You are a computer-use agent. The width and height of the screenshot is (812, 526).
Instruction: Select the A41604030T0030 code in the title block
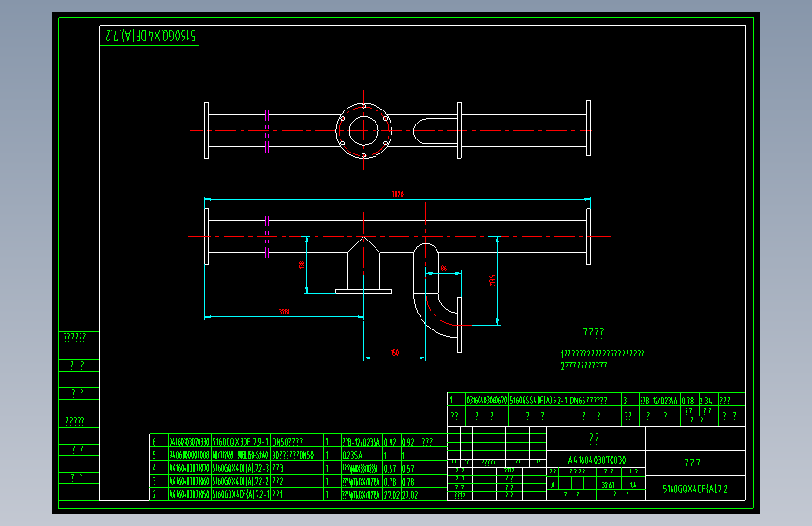point(597,460)
